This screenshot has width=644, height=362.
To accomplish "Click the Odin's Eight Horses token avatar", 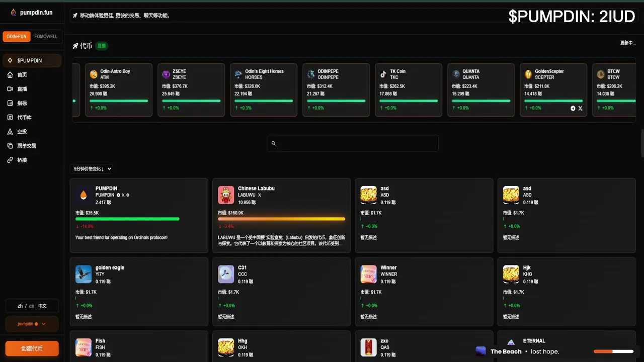I will coord(238,74).
